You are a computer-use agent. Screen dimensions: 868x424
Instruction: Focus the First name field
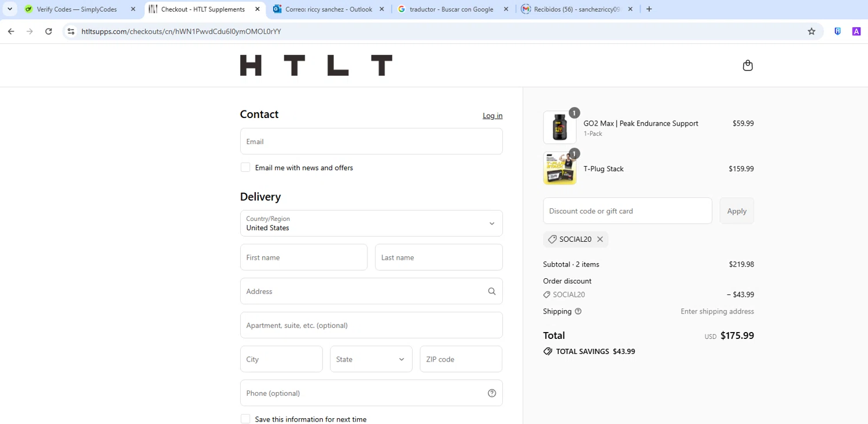click(x=304, y=257)
